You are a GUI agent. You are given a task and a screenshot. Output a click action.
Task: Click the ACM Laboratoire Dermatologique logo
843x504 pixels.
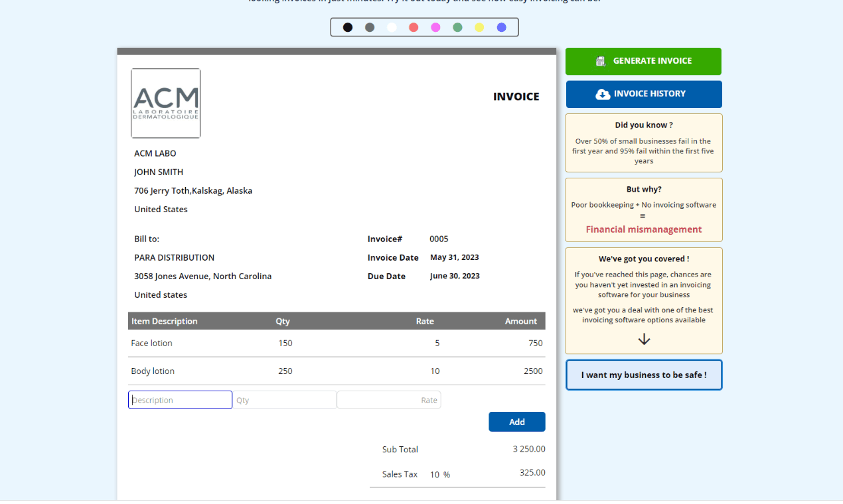(x=165, y=103)
